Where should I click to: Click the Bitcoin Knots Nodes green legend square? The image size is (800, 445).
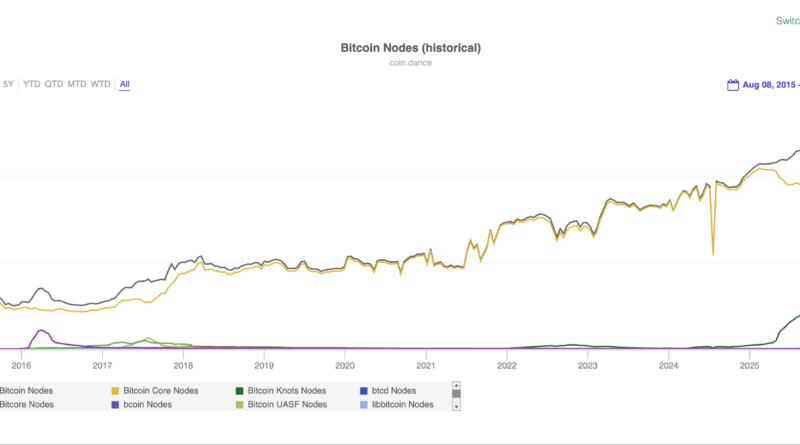240,390
